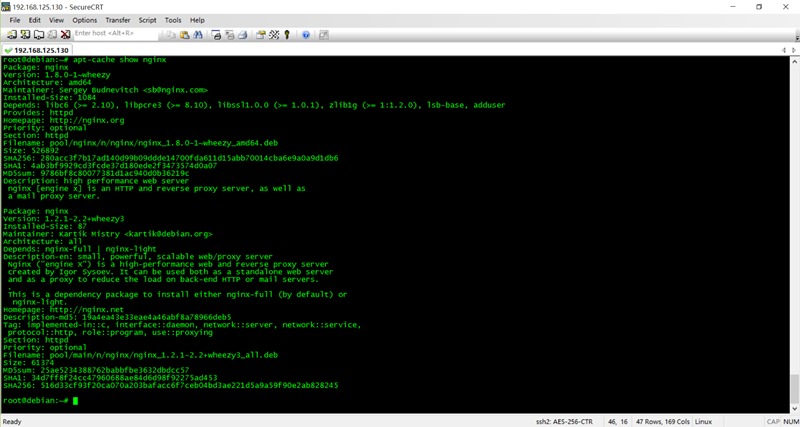The image size is (800, 427).
Task: Click the green connected checkmark on tab
Action: pyautogui.click(x=8, y=51)
